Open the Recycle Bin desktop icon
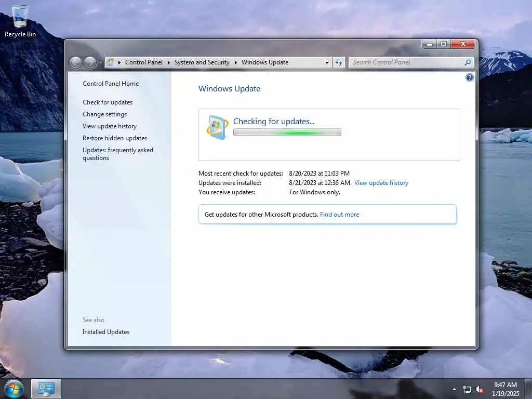Image resolution: width=532 pixels, height=399 pixels. coord(20,21)
